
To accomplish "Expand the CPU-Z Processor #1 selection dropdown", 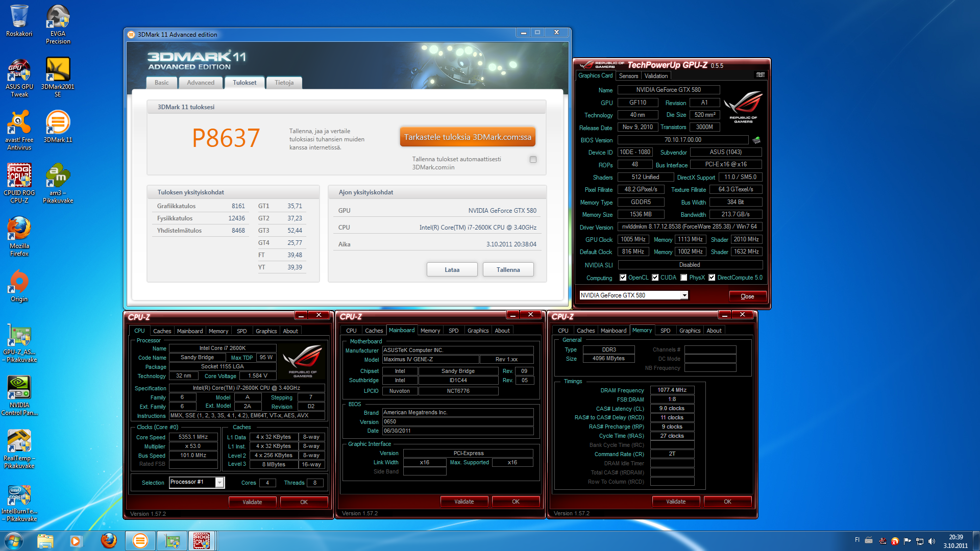I will [219, 482].
